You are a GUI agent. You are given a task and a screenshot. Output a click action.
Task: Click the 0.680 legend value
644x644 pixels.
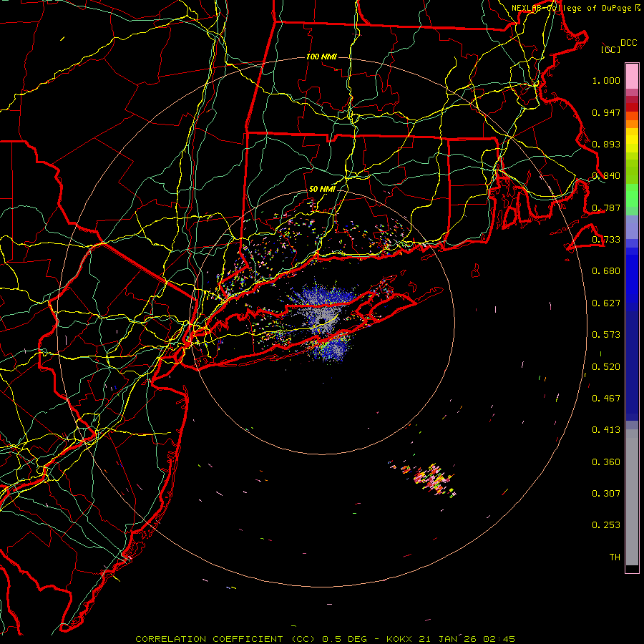(606, 271)
